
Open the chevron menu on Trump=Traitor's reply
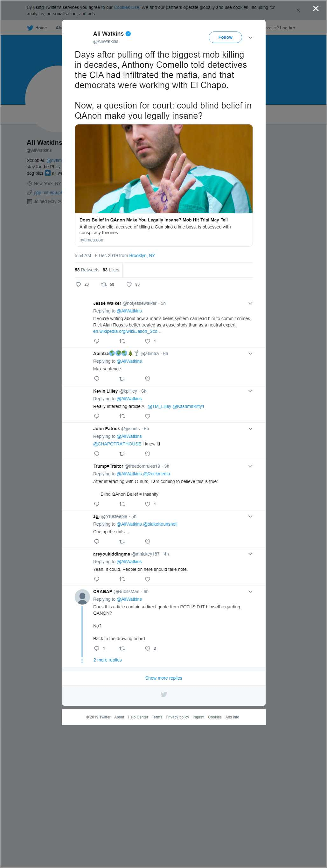(x=250, y=466)
